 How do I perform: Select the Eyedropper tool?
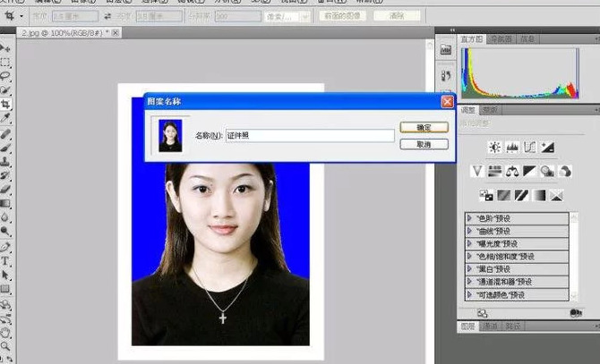pyautogui.click(x=5, y=118)
